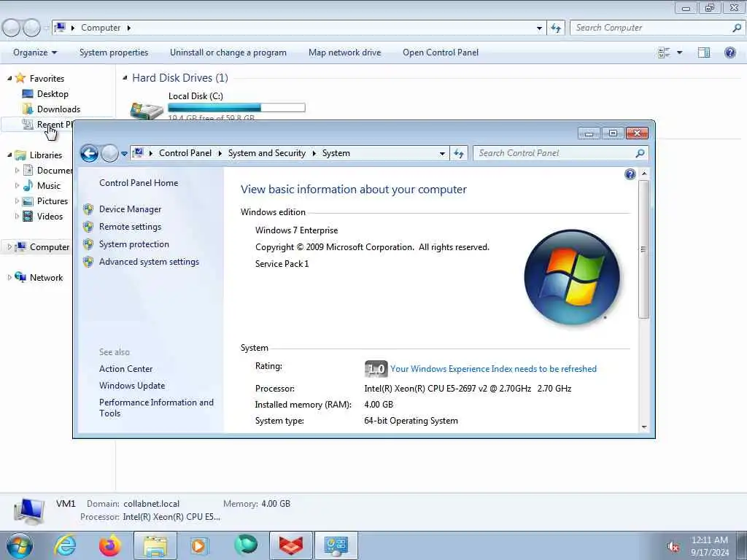The width and height of the screenshot is (747, 560).
Task: Click the change view icon in Explorer toolbar
Action: (664, 52)
